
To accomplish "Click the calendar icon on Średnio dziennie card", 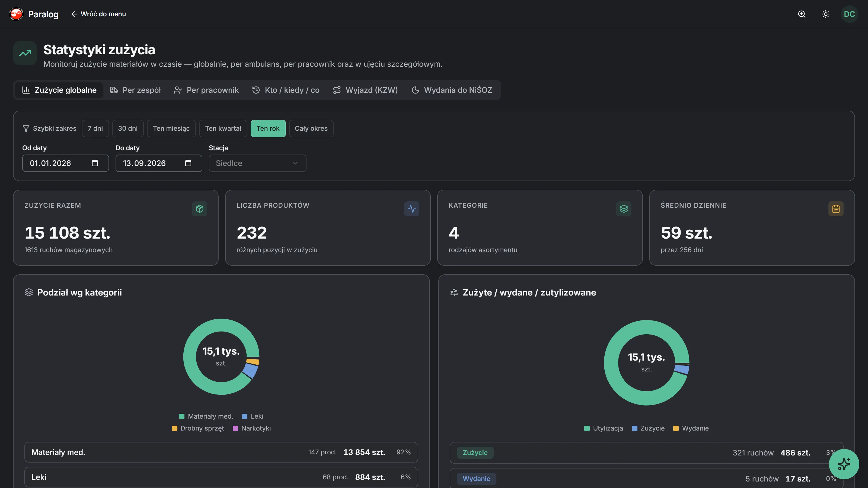I will point(836,209).
